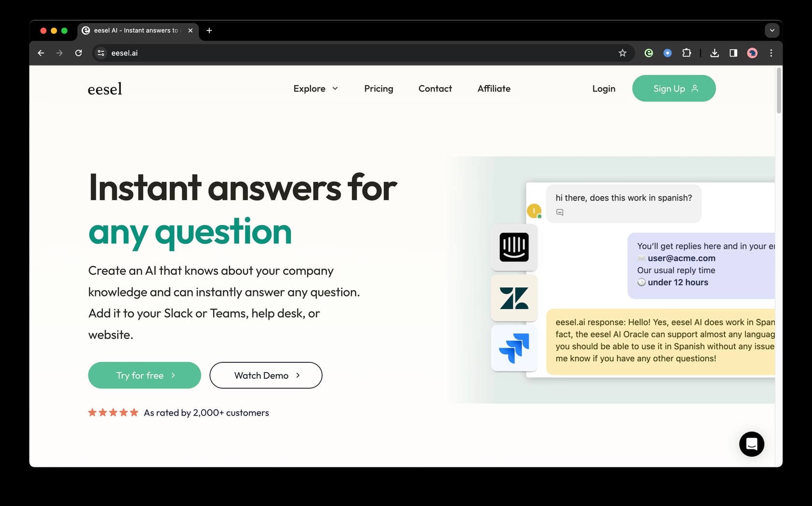The image size is (812, 506).
Task: Click 'under 12 hours' reply time text
Action: (678, 283)
